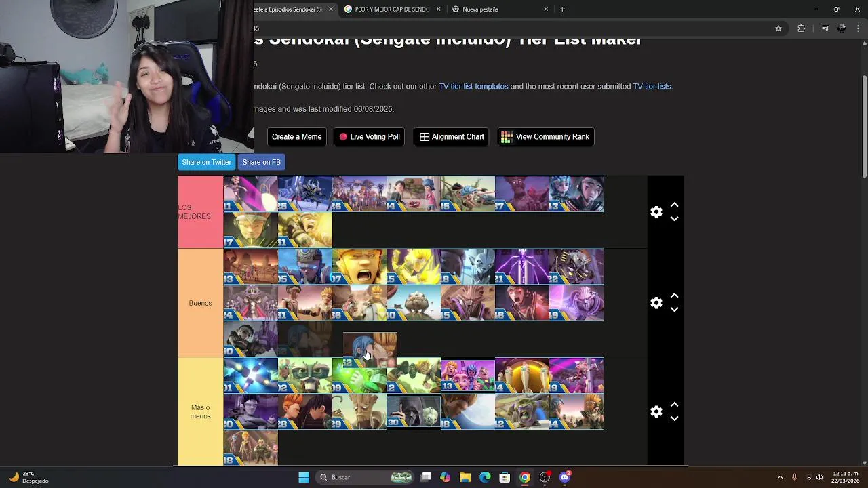Open Chrome three-dot menu

(x=859, y=28)
